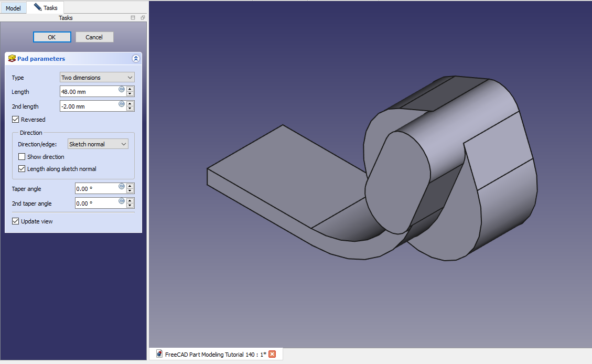Toggle Length along sketch normal checkbox
This screenshot has height=364, width=592.
(22, 169)
